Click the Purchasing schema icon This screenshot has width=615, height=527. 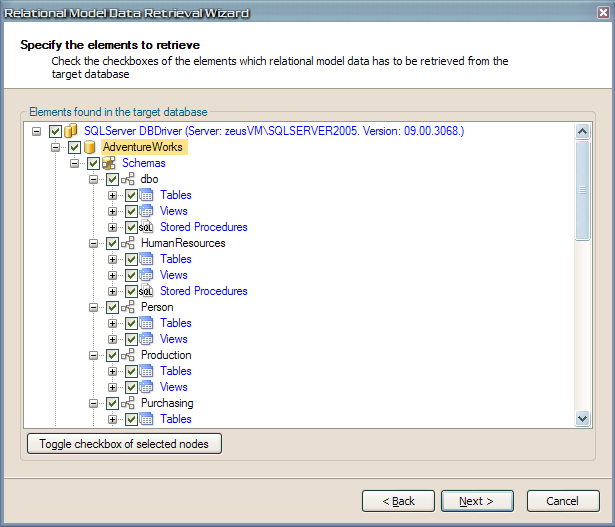coord(128,403)
